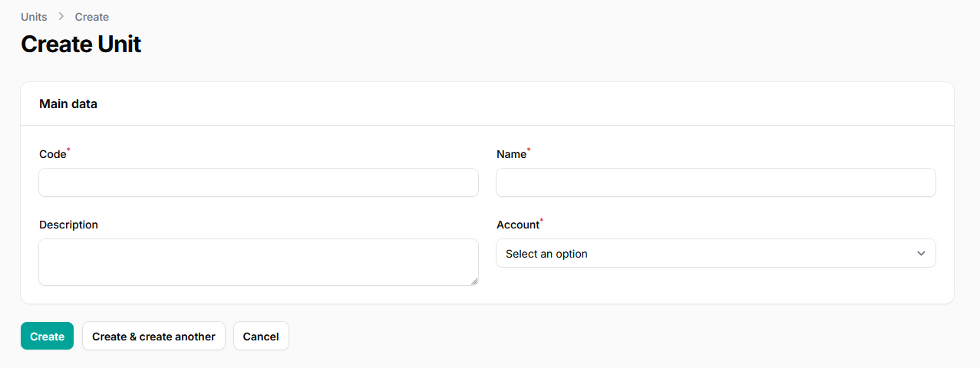
Task: Focus the Description text area
Action: (x=259, y=261)
